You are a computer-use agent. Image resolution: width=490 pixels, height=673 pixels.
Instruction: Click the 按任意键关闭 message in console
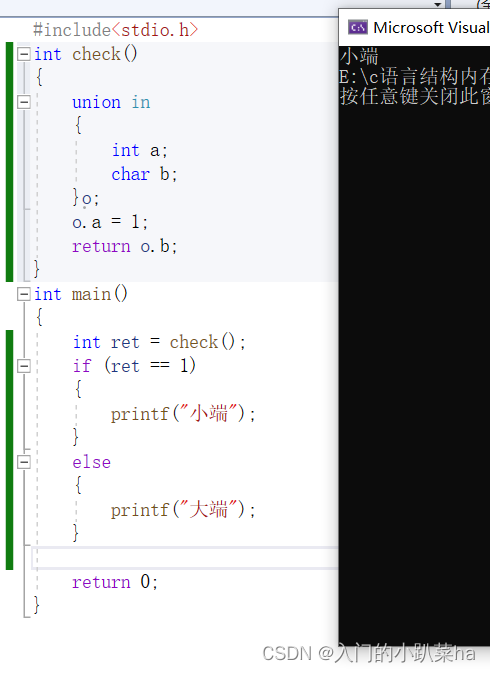pos(414,96)
